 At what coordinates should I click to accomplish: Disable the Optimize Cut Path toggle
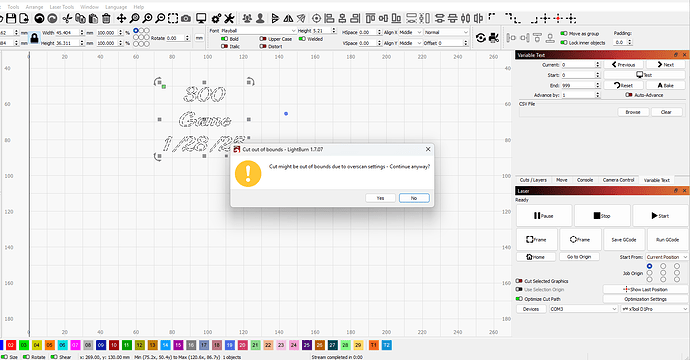pyautogui.click(x=519, y=299)
